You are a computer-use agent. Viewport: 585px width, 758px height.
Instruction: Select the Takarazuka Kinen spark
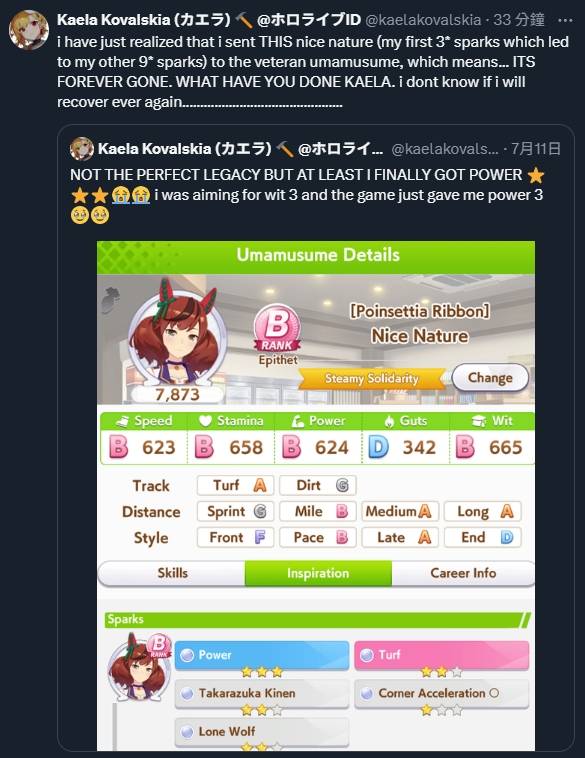click(262, 694)
